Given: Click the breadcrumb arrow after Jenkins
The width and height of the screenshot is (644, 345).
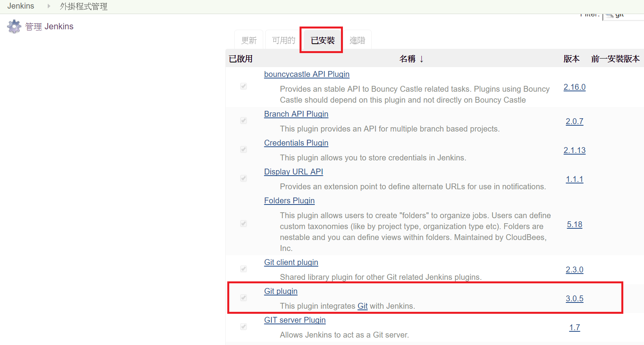Looking at the screenshot, I should coord(49,6).
